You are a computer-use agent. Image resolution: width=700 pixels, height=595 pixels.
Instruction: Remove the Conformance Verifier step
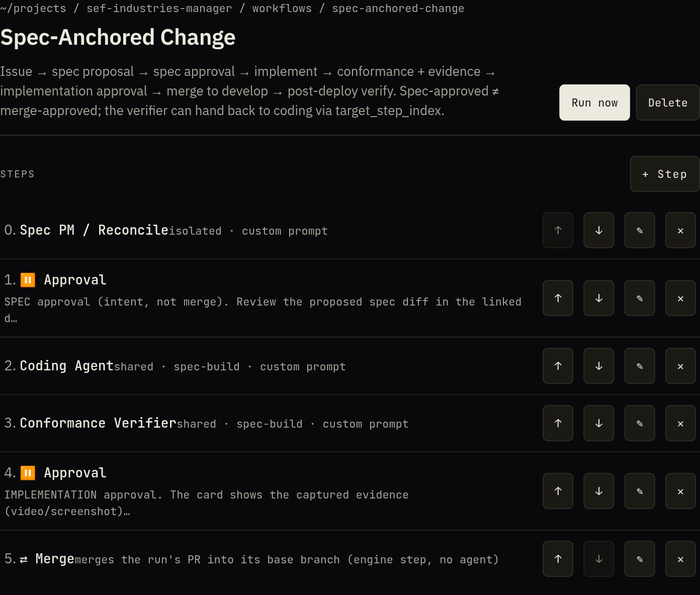point(680,423)
